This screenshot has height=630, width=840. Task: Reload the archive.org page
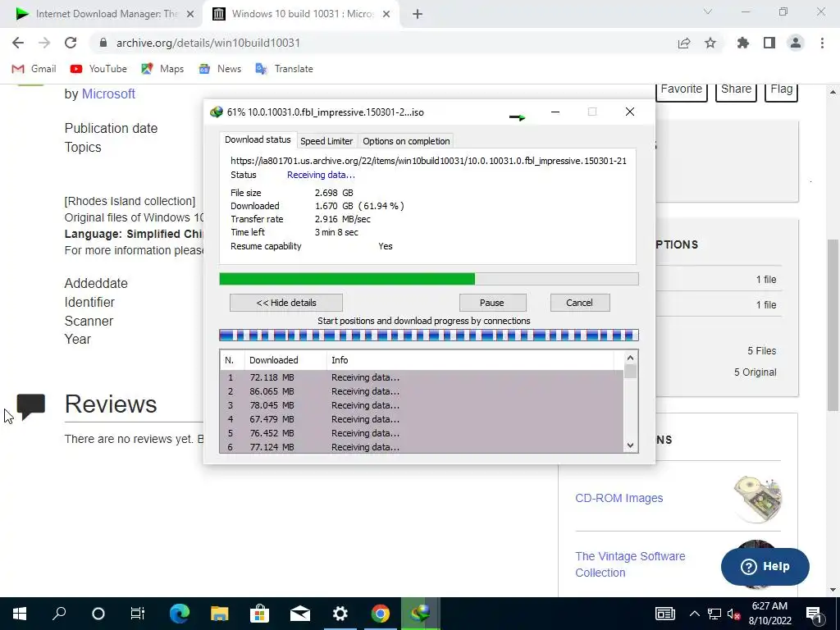[71, 43]
